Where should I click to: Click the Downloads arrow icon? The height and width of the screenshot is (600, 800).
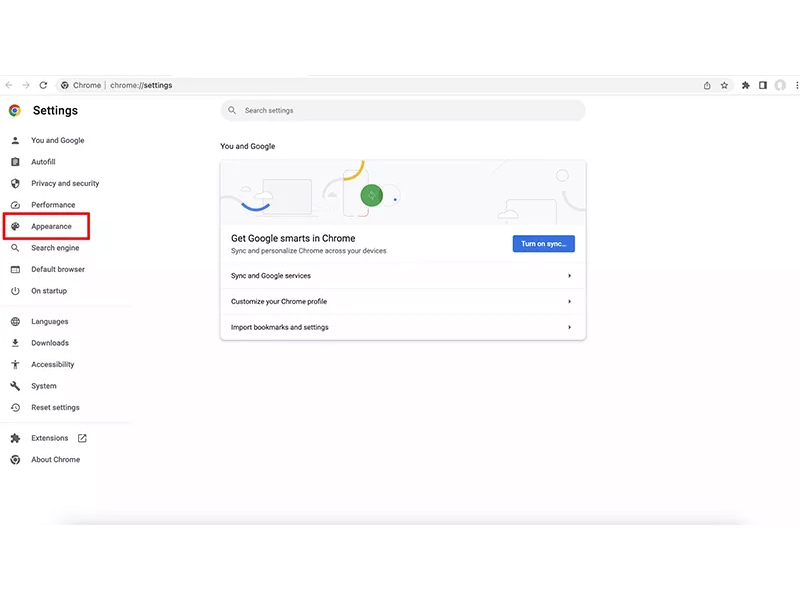(15, 343)
